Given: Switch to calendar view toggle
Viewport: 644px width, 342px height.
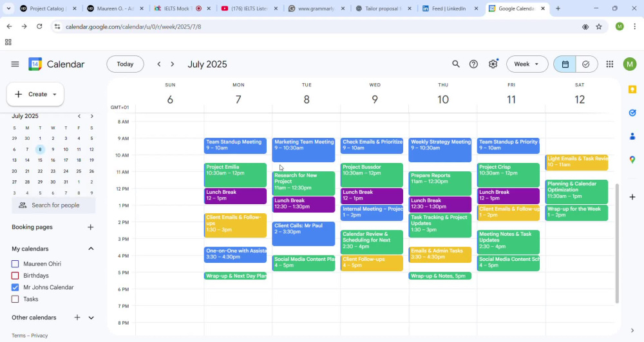Looking at the screenshot, I should point(565,64).
